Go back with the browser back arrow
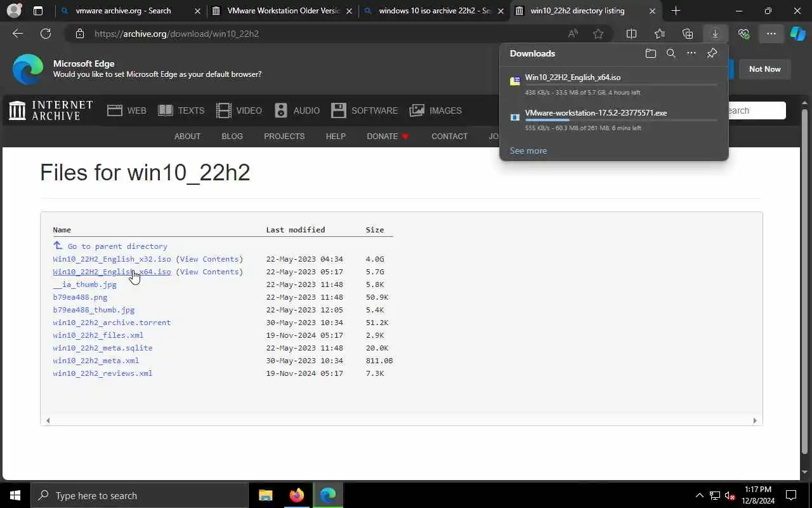The height and width of the screenshot is (508, 812). pos(18,34)
